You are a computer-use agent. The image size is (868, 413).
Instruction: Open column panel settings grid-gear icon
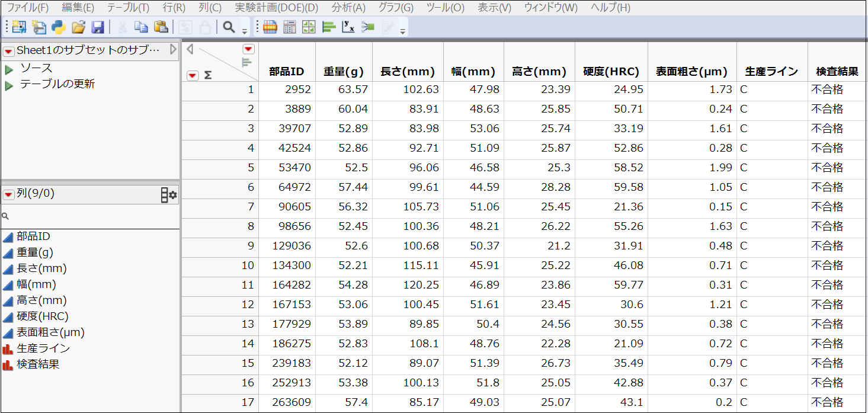(x=169, y=194)
